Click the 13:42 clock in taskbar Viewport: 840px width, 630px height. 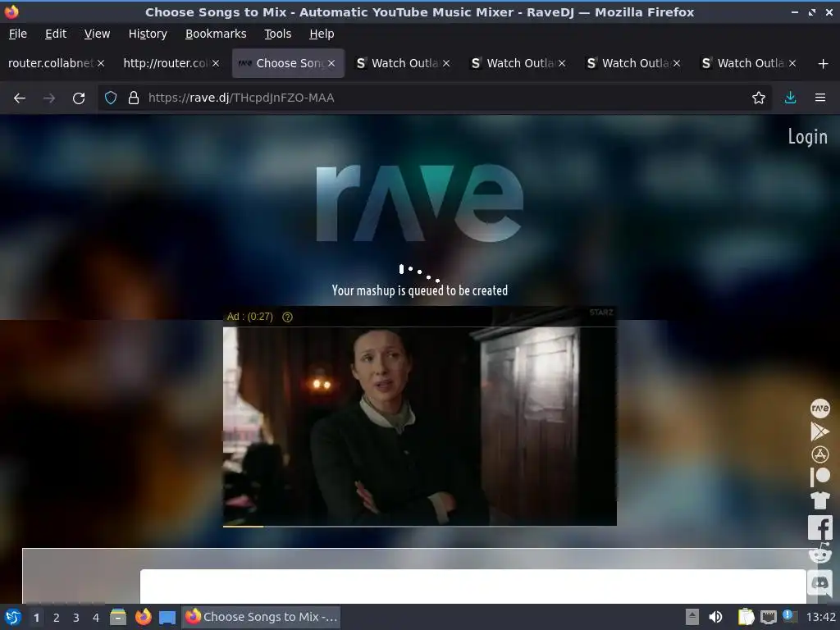[x=820, y=617]
